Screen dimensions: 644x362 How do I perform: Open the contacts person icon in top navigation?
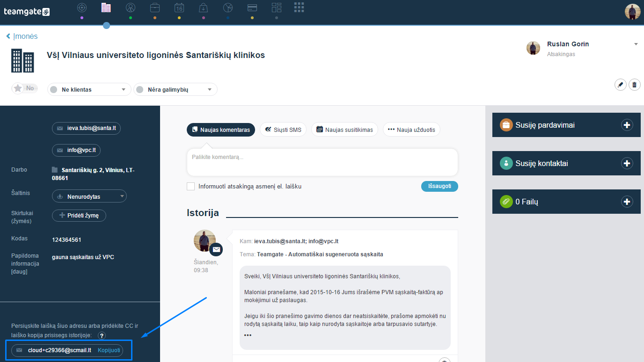(x=131, y=7)
